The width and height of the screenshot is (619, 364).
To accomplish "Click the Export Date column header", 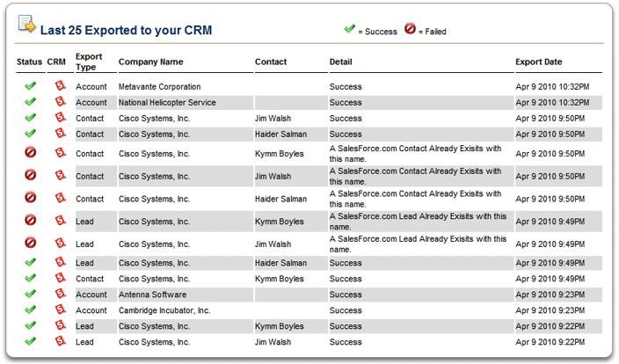I will (538, 62).
